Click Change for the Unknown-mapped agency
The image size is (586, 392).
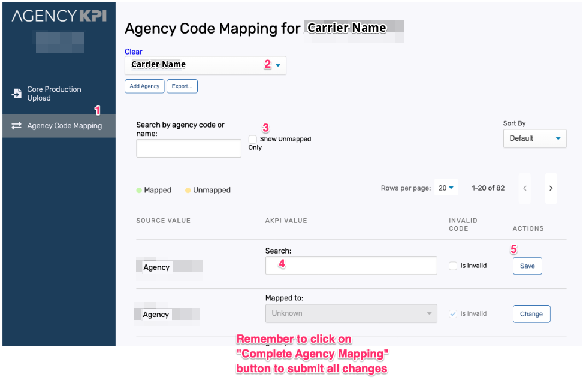531,314
